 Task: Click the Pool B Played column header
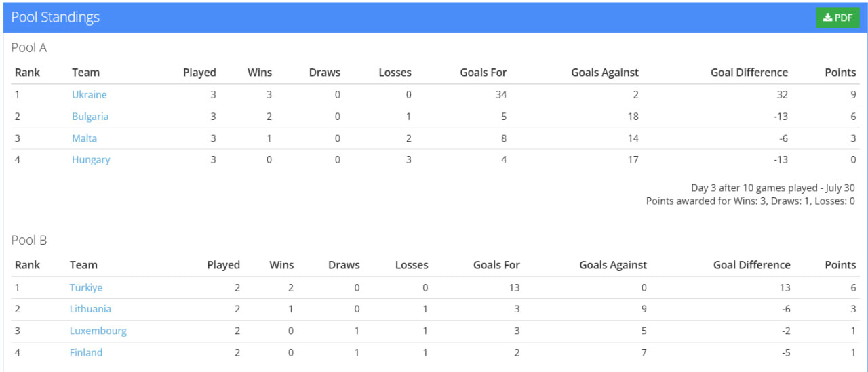[x=224, y=265]
